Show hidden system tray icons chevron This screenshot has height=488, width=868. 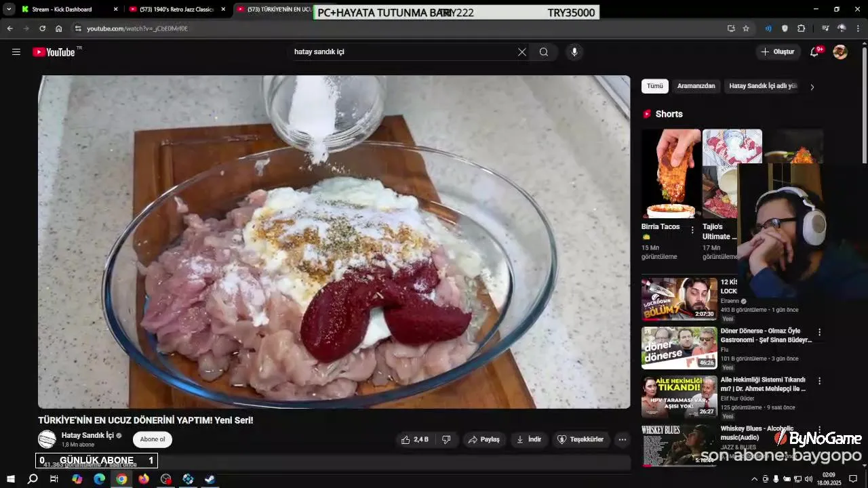[754, 479]
